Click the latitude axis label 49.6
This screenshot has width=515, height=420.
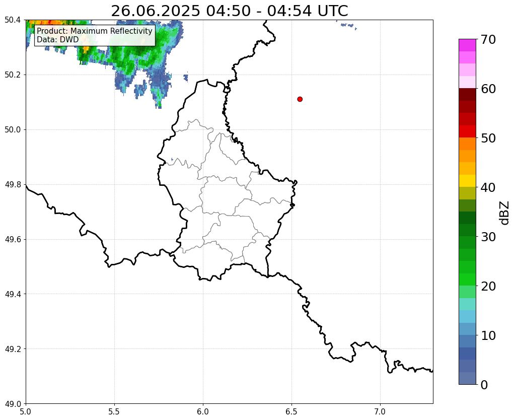[13, 240]
